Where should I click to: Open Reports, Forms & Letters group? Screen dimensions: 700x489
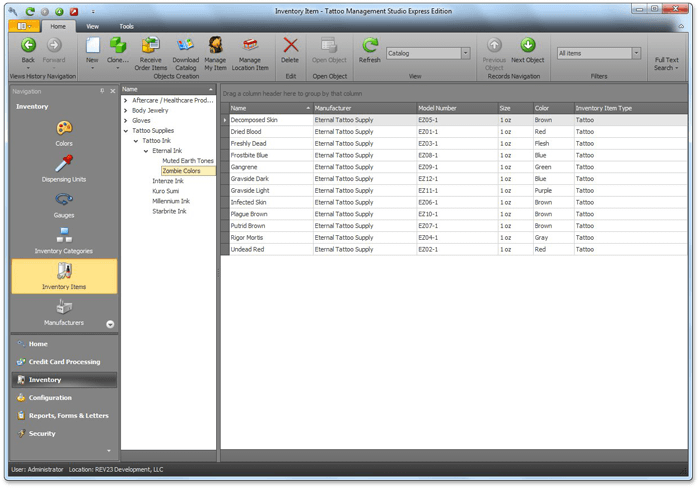[68, 415]
